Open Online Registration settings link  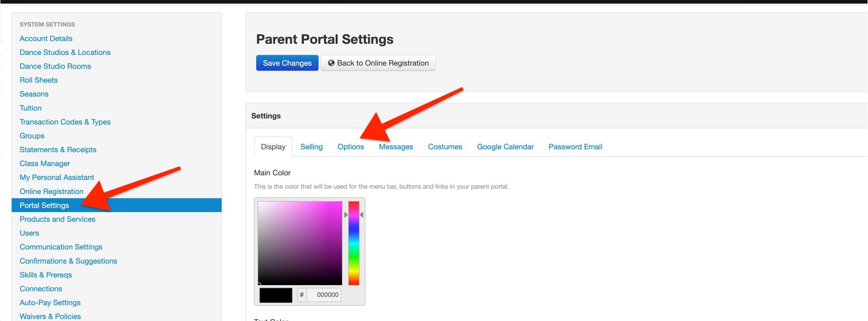click(51, 192)
